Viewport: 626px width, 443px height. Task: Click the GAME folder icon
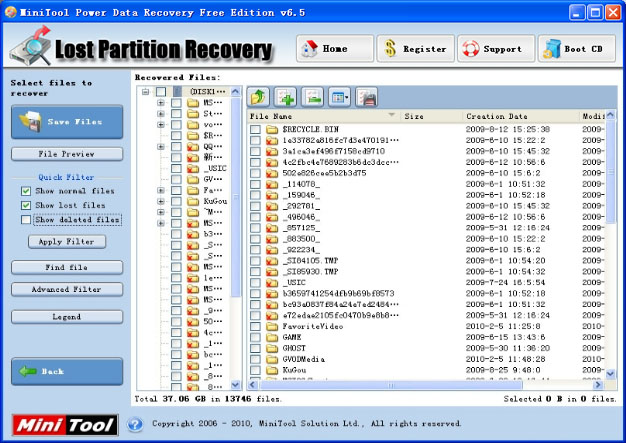pyautogui.click(x=272, y=337)
